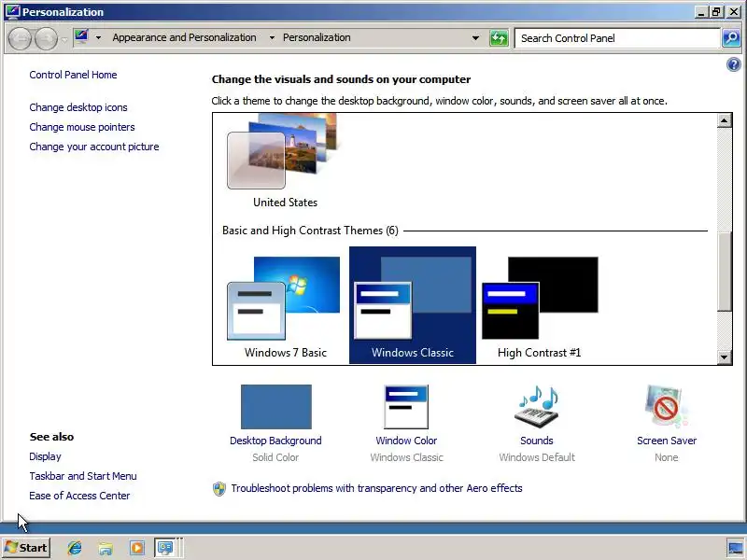Open recent pages dropdown next to Forward
747x560 pixels.
64,39
